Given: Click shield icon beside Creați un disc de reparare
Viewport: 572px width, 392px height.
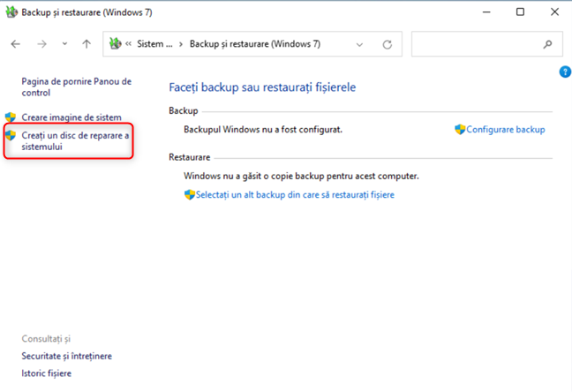Looking at the screenshot, I should [11, 135].
